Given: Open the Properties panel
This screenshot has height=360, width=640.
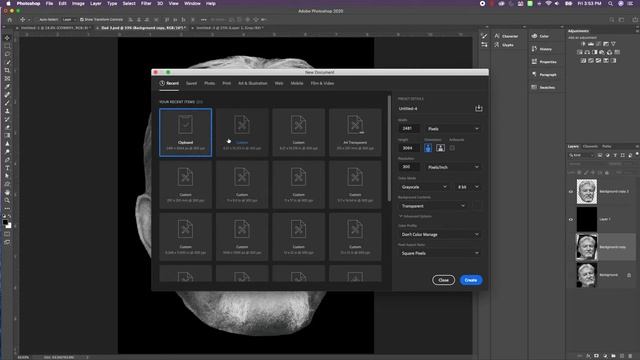Looking at the screenshot, I should [x=544, y=62].
